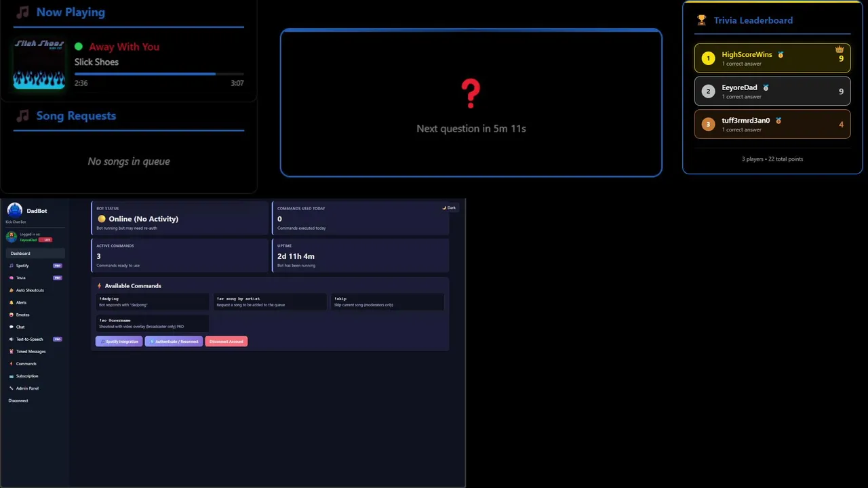Click the medal icon next to tuff3rmrd3an0
The image size is (868, 488).
pos(778,121)
